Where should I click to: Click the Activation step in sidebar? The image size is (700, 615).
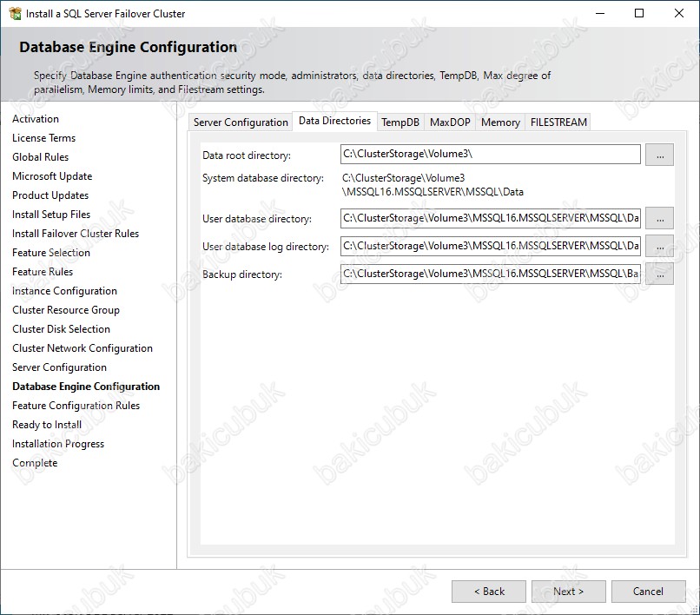(x=36, y=119)
